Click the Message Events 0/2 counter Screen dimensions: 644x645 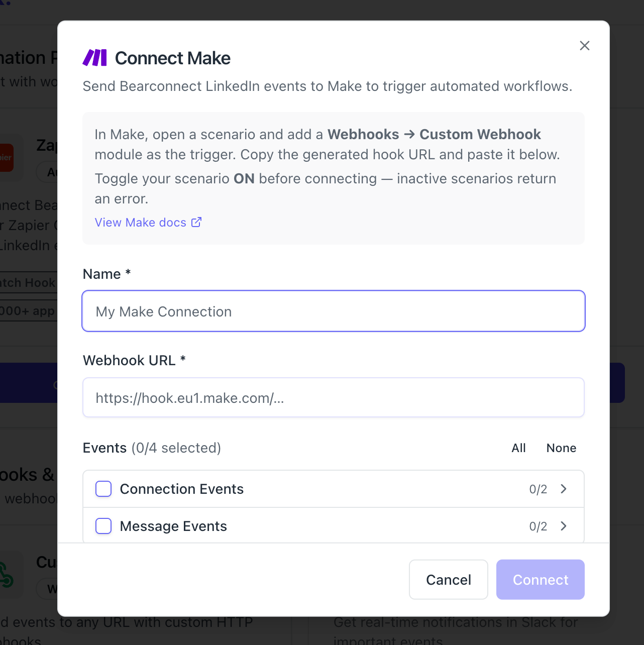pos(538,526)
